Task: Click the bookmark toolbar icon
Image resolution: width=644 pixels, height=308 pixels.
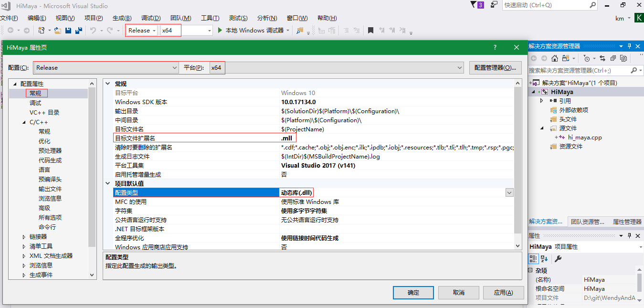Action: [370, 30]
